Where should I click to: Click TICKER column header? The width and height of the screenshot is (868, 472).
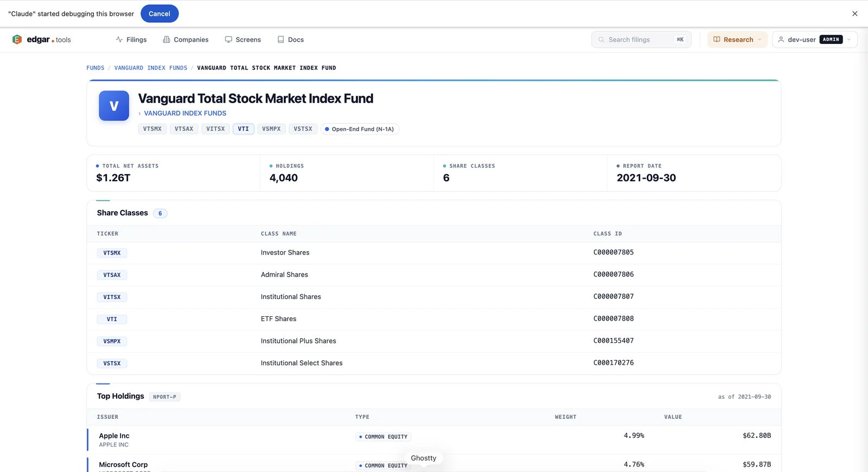click(x=107, y=234)
